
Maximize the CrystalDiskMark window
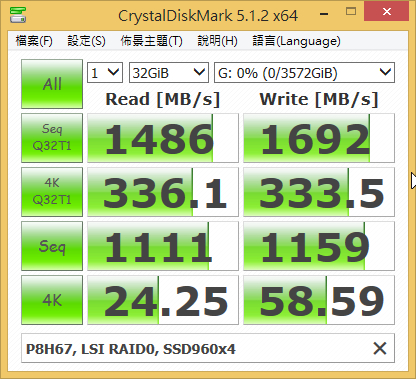[x=351, y=12]
